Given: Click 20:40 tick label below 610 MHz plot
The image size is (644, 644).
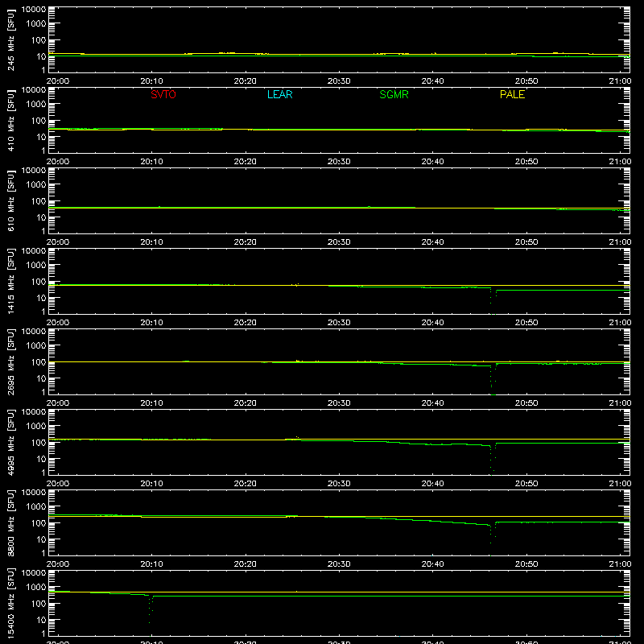Looking at the screenshot, I should (432, 242).
